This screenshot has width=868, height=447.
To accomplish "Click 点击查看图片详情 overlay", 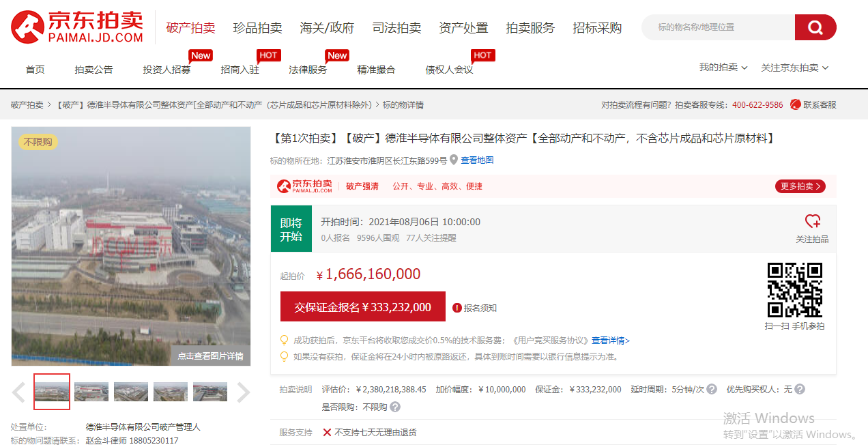I will 210,356.
